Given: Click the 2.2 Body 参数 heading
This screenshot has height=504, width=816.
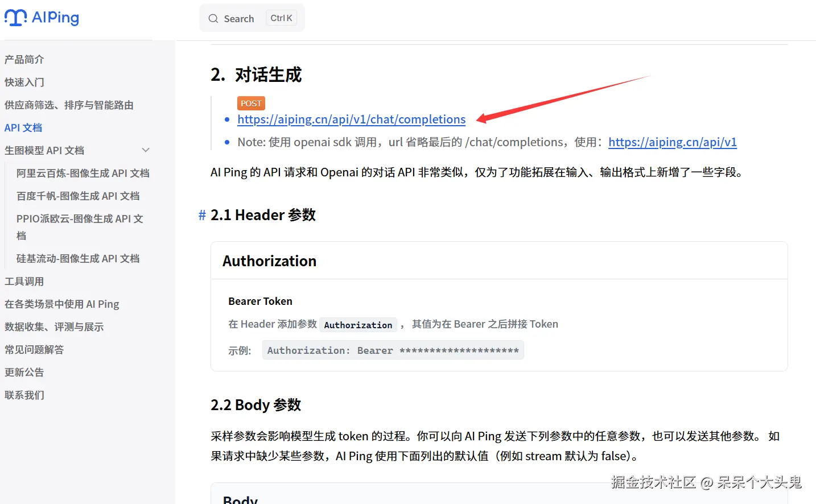Looking at the screenshot, I should [256, 405].
